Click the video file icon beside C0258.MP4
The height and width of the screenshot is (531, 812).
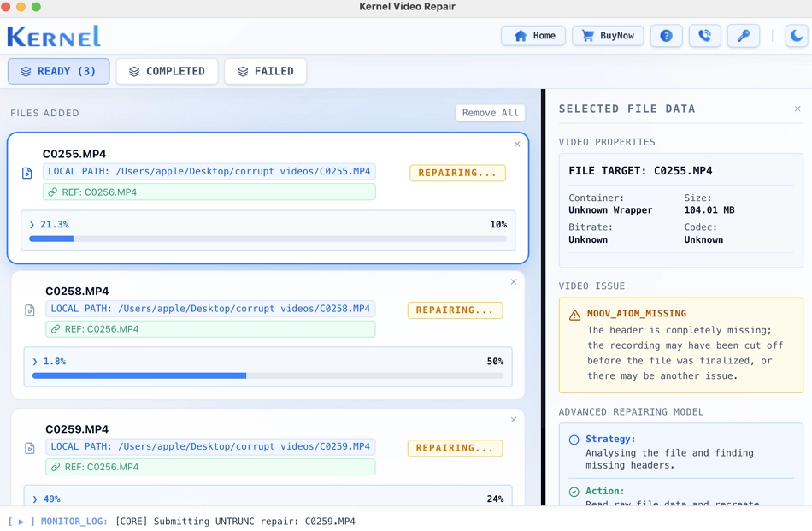(x=30, y=310)
